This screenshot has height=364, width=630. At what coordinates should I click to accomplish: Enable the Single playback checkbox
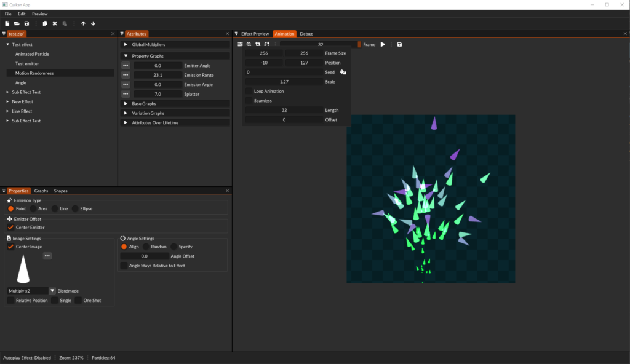[56, 300]
